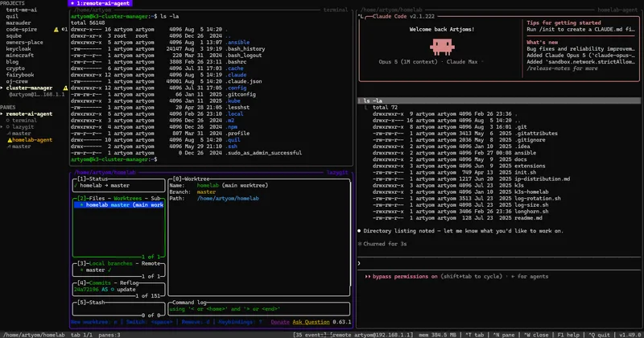Click the '24a72196' commit hash in lazygit
This screenshot has width=644, height=338.
[x=86, y=290]
